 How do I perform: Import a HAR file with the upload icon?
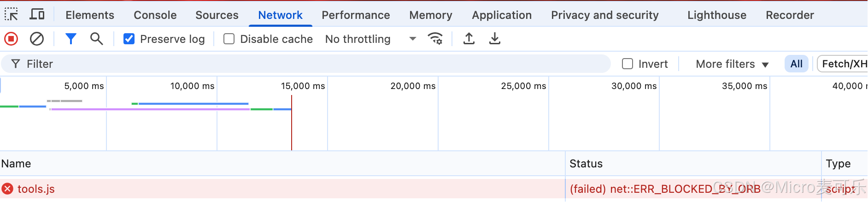(469, 39)
